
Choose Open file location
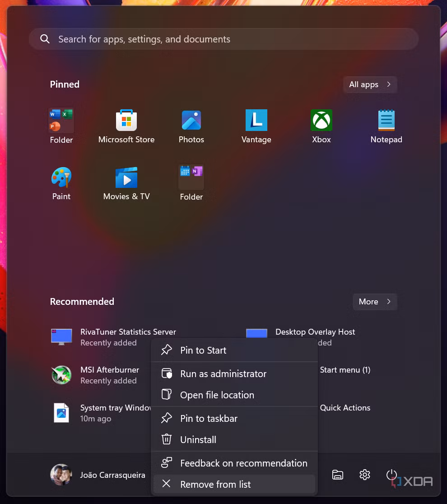pyautogui.click(x=217, y=395)
